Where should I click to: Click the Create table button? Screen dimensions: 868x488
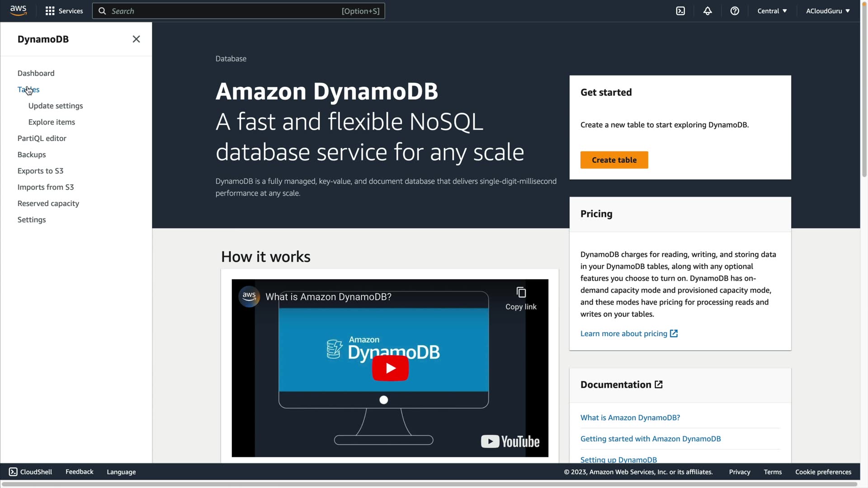614,160
